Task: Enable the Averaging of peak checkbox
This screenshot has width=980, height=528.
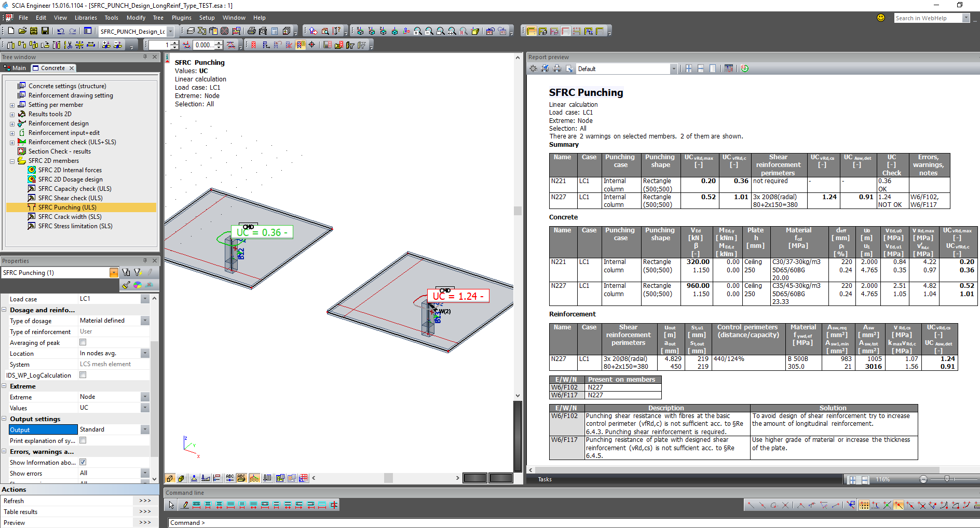Action: 83,342
